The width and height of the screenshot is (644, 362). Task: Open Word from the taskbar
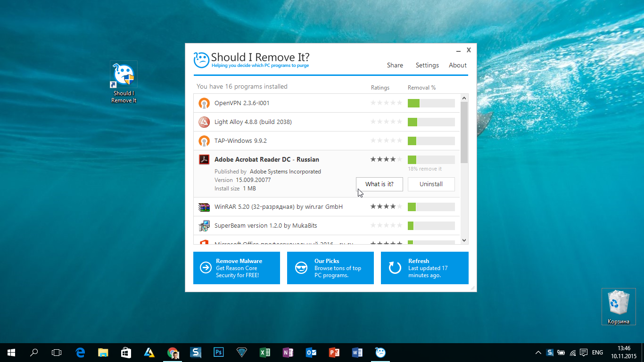coord(357,353)
